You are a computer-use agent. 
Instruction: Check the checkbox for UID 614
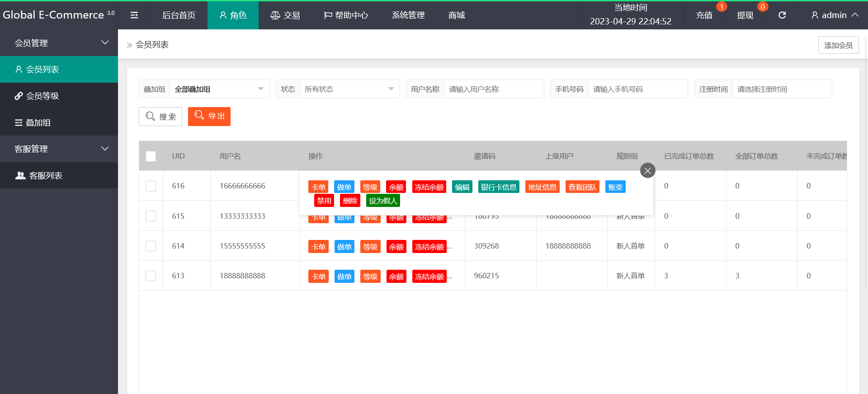tap(151, 246)
